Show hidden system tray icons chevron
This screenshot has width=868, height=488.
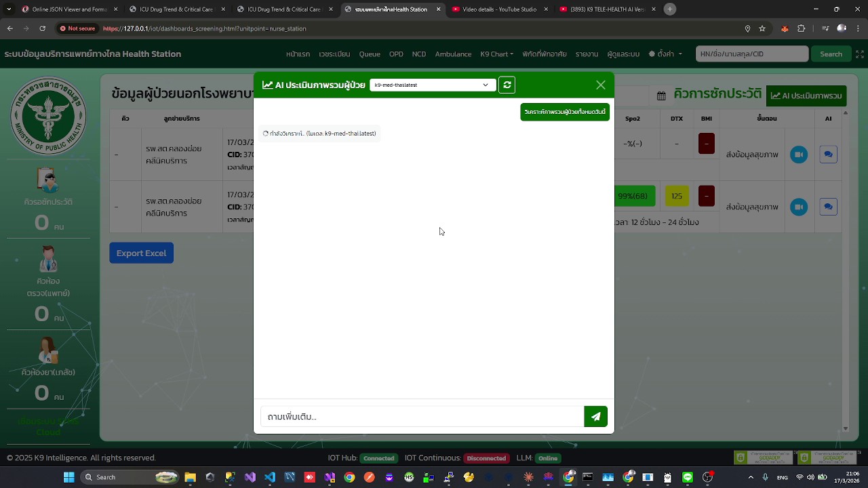751,477
